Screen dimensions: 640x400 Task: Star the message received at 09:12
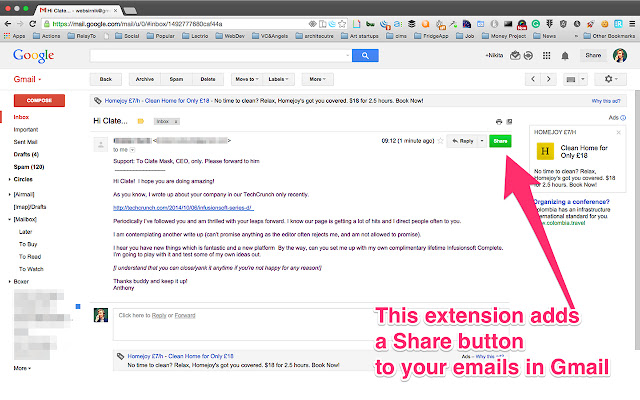440,141
